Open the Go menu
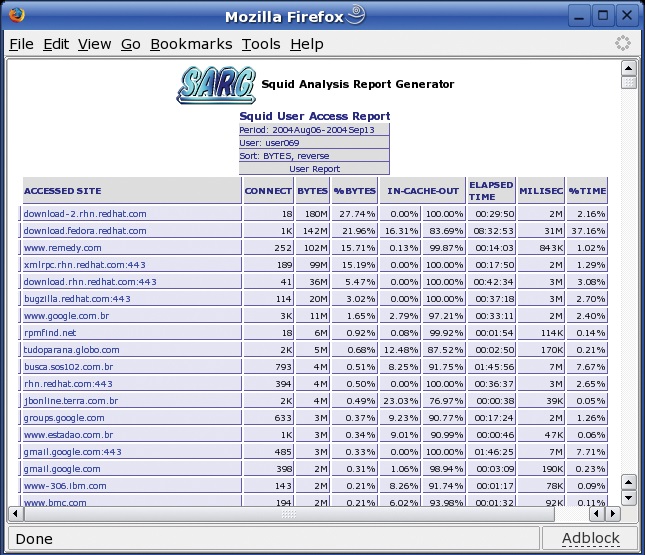The width and height of the screenshot is (645, 555). 131,44
